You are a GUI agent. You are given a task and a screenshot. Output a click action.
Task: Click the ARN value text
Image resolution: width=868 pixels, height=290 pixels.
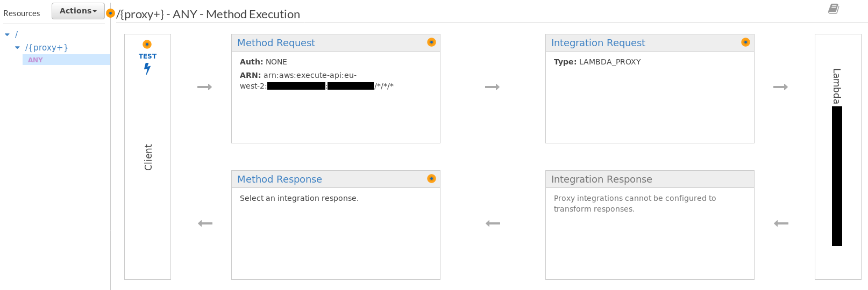click(x=317, y=81)
